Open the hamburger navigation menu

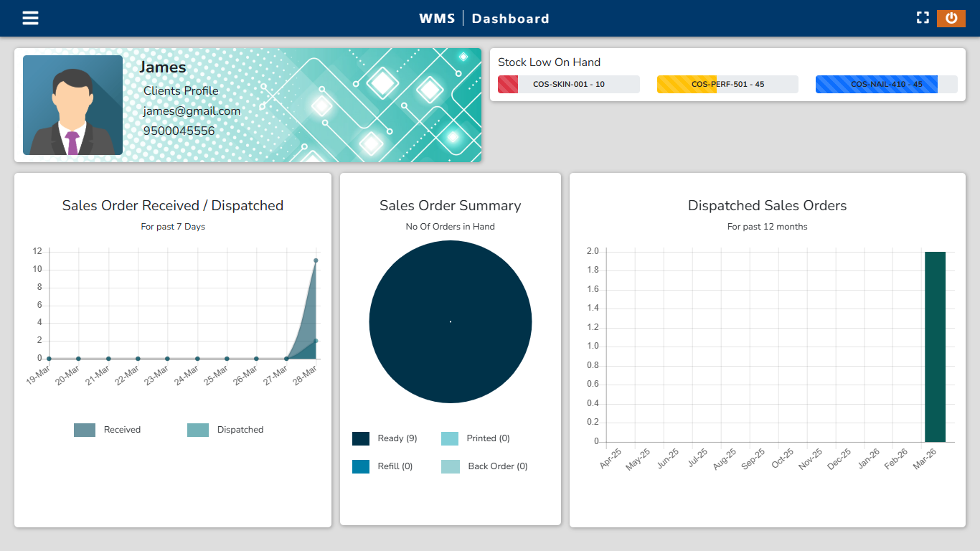30,18
